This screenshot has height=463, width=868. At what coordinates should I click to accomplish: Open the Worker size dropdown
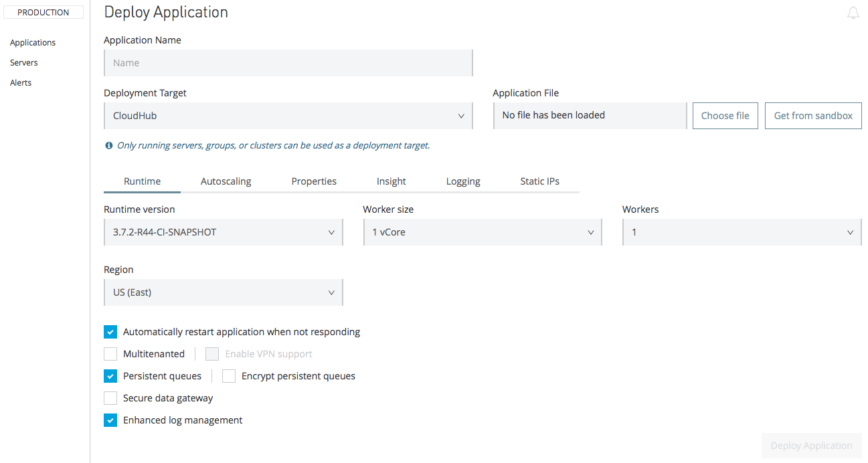coord(482,232)
